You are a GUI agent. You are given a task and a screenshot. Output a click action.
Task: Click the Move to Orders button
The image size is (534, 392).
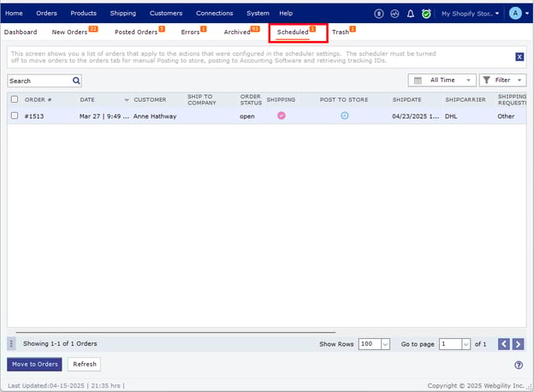point(35,364)
